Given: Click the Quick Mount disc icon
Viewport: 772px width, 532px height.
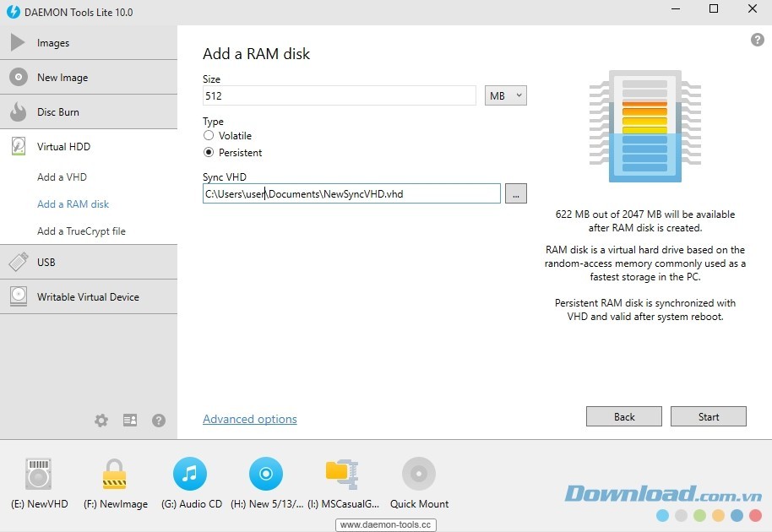Looking at the screenshot, I should pyautogui.click(x=419, y=475).
